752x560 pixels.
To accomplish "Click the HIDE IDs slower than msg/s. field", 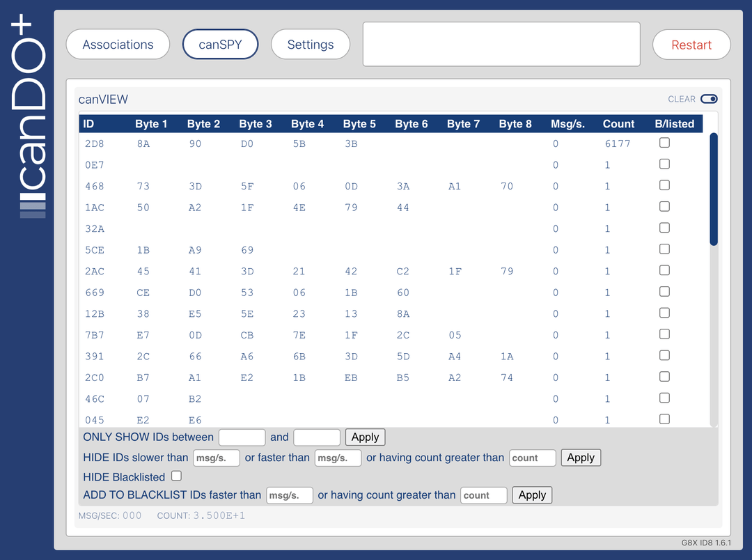I will [x=217, y=458].
